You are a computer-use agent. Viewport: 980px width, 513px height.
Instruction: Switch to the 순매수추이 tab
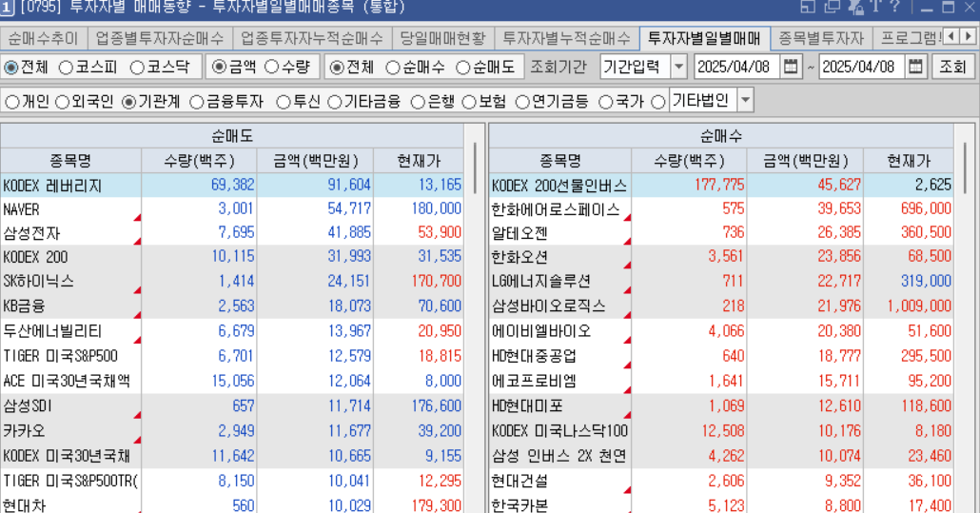point(43,39)
